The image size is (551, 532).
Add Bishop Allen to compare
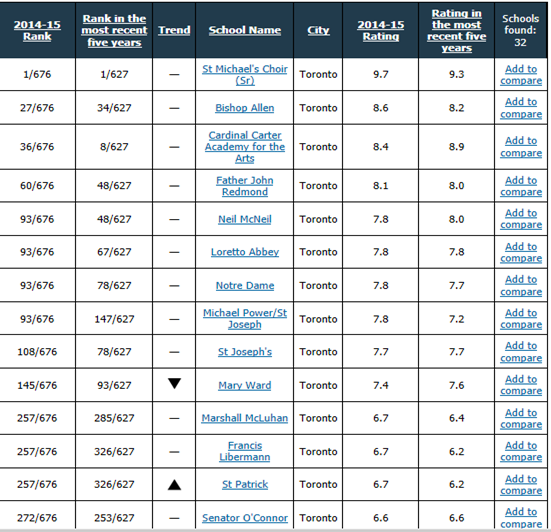coord(521,108)
